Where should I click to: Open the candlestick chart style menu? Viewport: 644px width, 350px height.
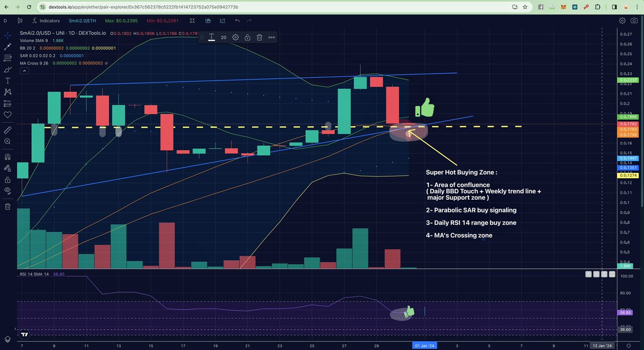[20, 20]
